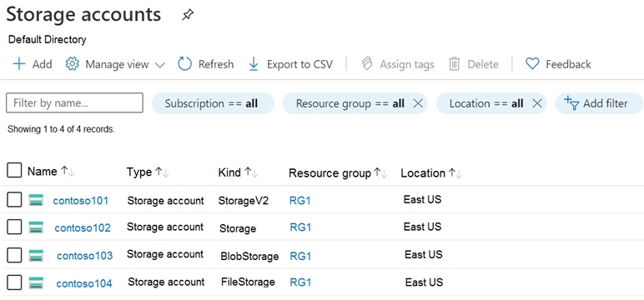Open RG1 link in contoso102 row
644x300 pixels.
coord(300,227)
